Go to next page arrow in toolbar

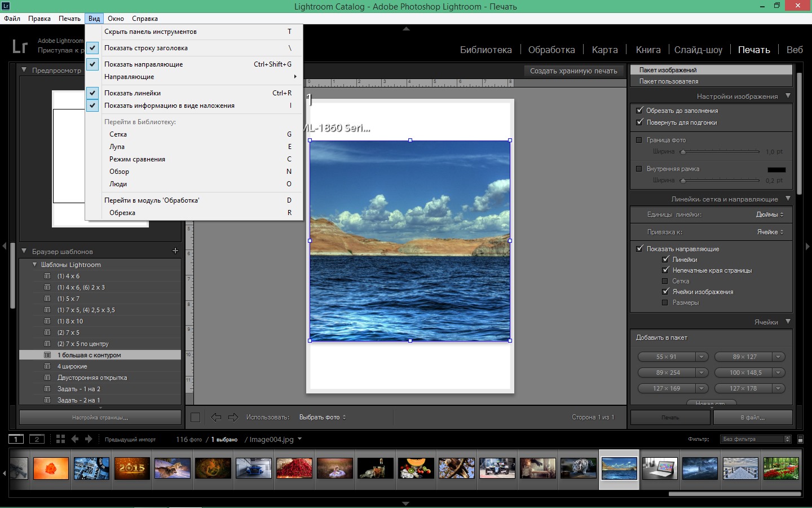pos(233,417)
